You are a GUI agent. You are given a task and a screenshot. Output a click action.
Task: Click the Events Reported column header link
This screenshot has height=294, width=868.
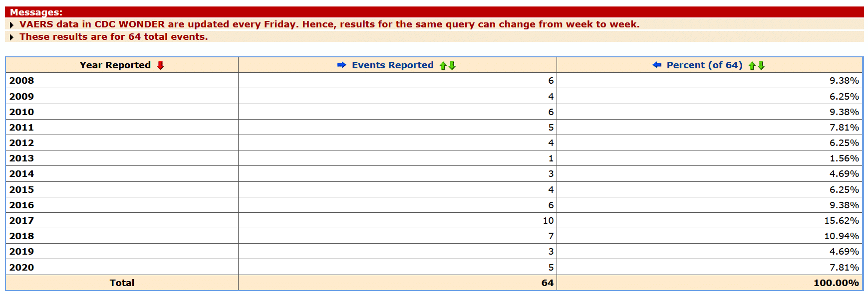tap(393, 65)
